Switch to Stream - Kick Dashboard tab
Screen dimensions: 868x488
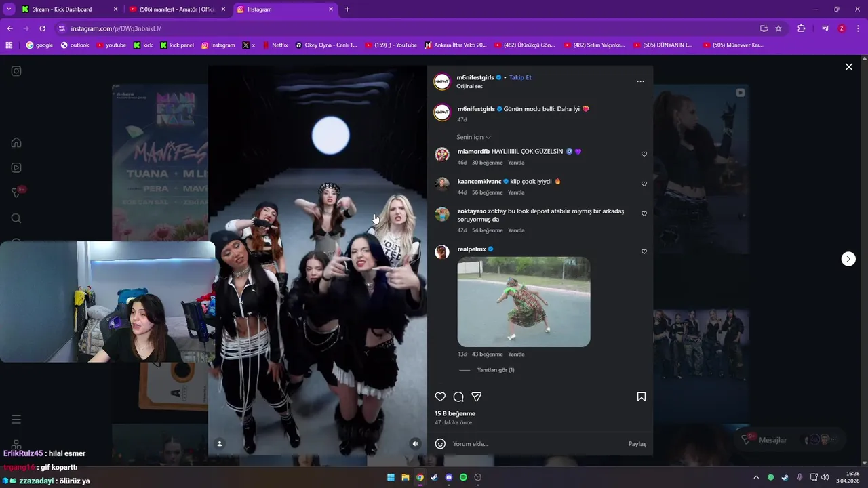(x=68, y=9)
